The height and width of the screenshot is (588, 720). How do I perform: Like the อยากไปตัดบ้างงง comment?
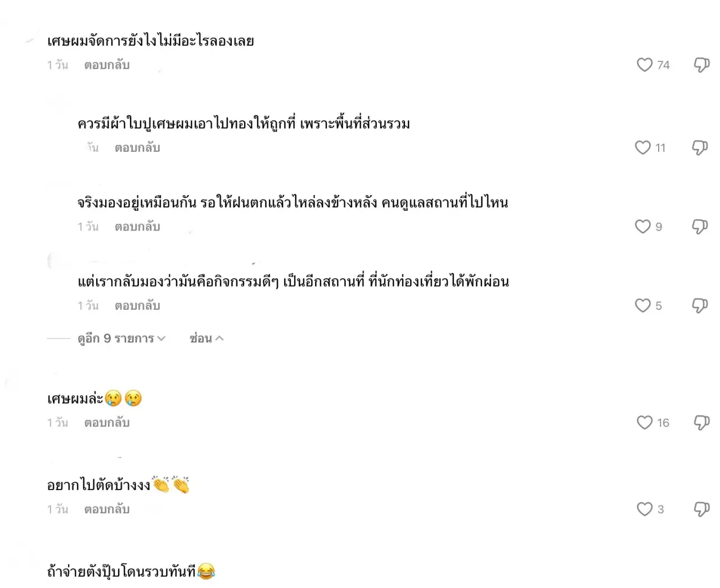pos(645,509)
